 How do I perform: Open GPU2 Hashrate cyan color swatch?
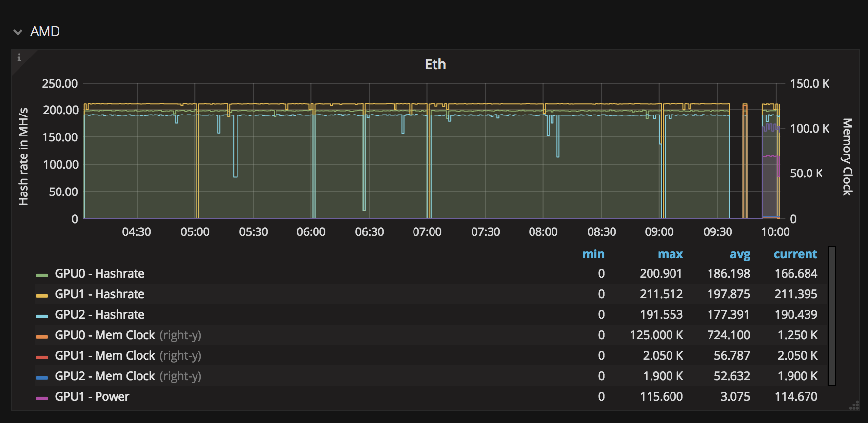[42, 316]
